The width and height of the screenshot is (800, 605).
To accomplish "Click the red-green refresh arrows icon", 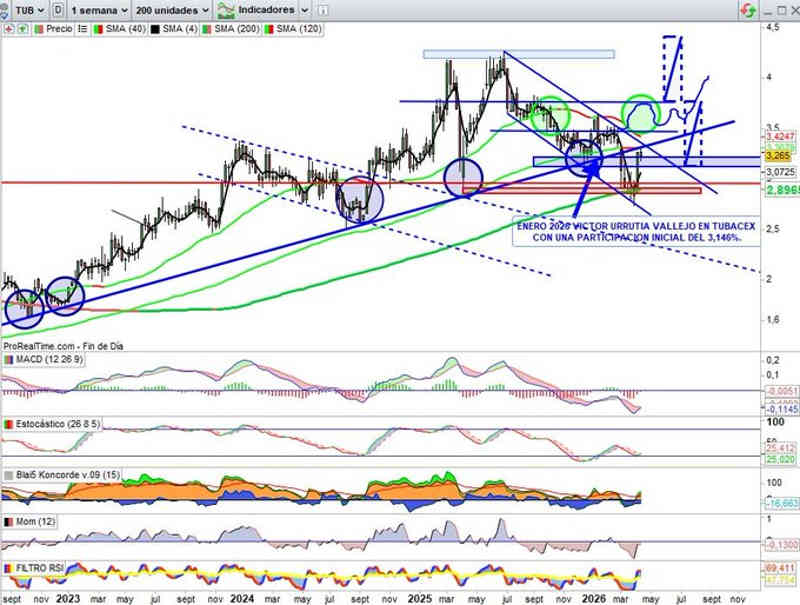I will pyautogui.click(x=747, y=9).
